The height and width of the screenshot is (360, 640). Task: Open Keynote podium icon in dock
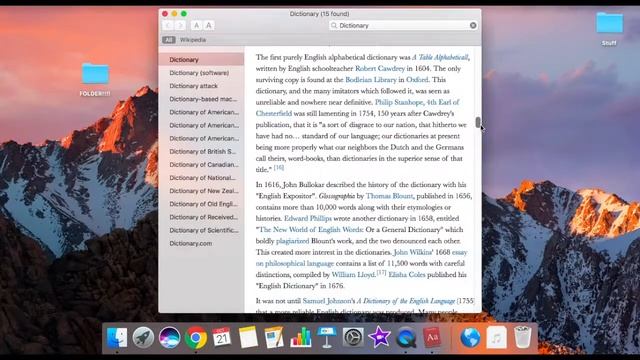(x=327, y=338)
